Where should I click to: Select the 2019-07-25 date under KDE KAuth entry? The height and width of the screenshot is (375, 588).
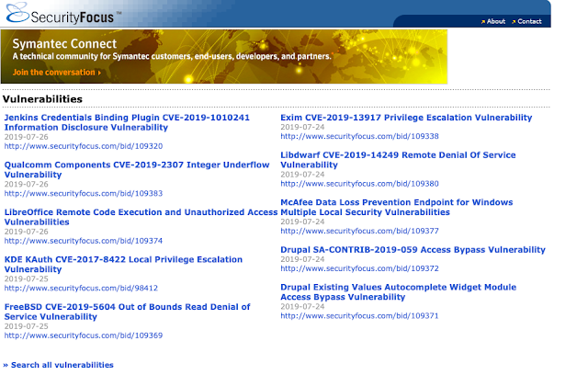click(x=27, y=278)
